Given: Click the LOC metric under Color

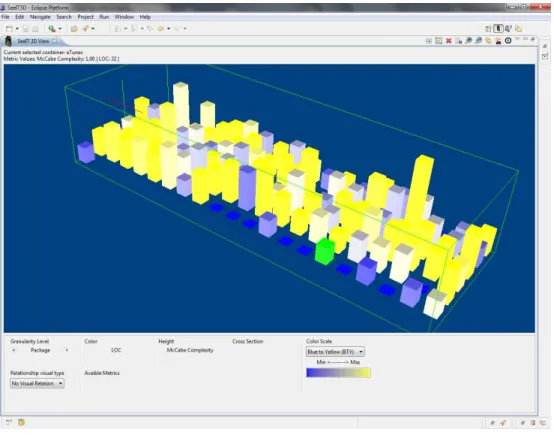Looking at the screenshot, I should click(x=116, y=350).
